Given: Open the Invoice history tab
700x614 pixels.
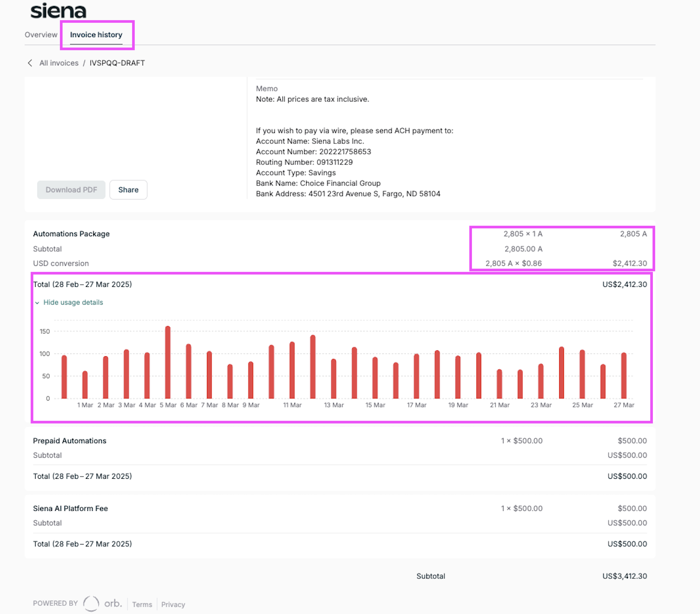Looking at the screenshot, I should pos(96,35).
